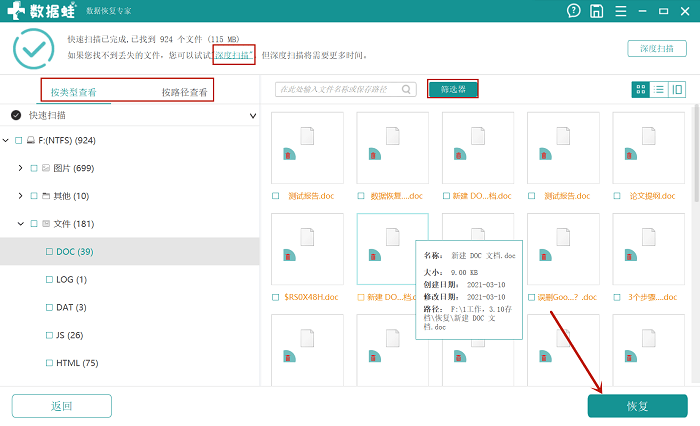Collapse the 文件 (181) tree node

click(20, 224)
